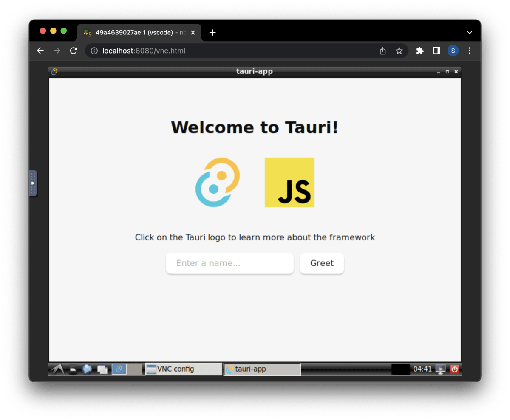Switch to the second gray desktop pager
The image size is (510, 420).
(135, 369)
